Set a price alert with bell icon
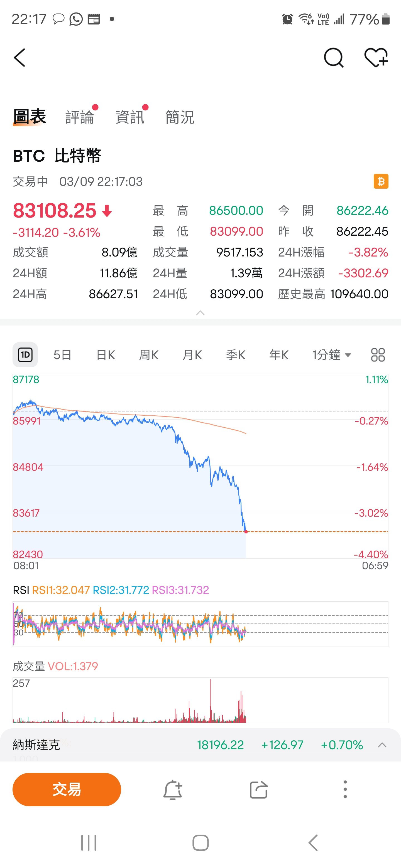Viewport: 401px width, 868px height. coord(173,790)
